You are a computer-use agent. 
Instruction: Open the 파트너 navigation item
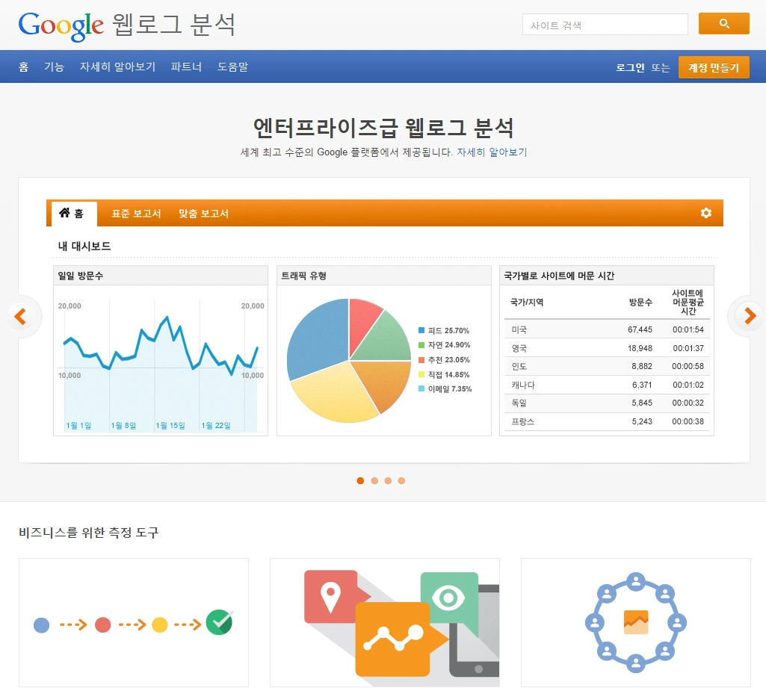pyautogui.click(x=186, y=66)
